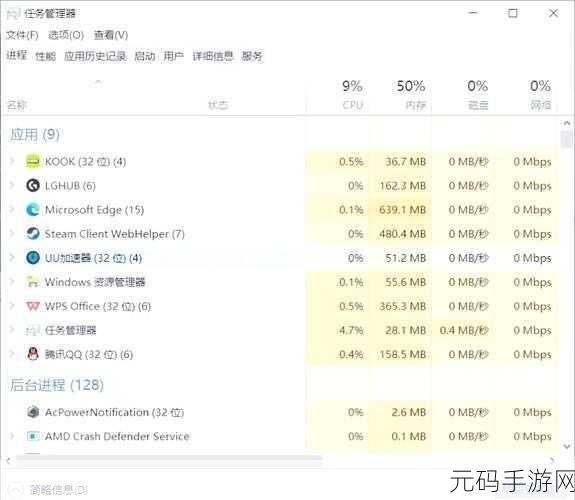Select the 腾讯QQ penguin icon
The image size is (575, 500).
[x=33, y=354]
